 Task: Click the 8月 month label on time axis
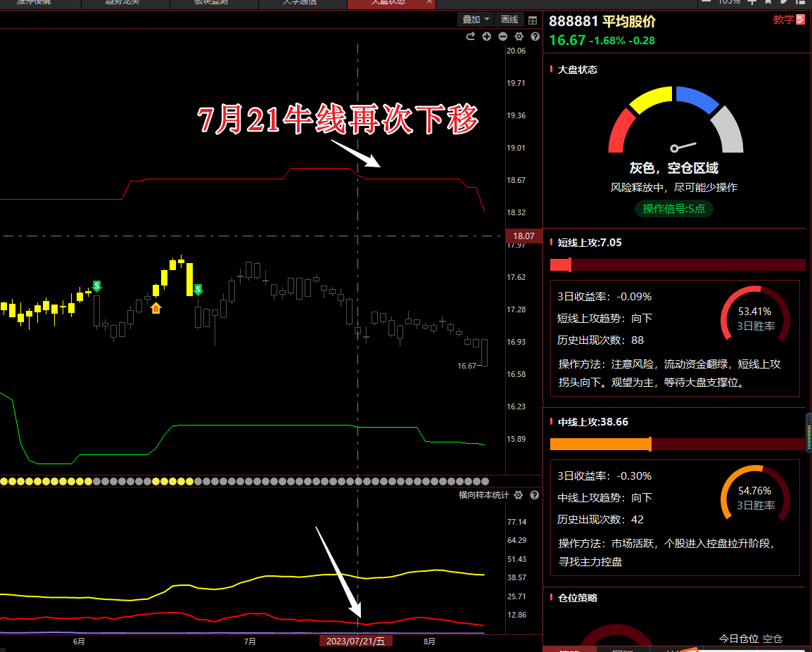tap(429, 641)
